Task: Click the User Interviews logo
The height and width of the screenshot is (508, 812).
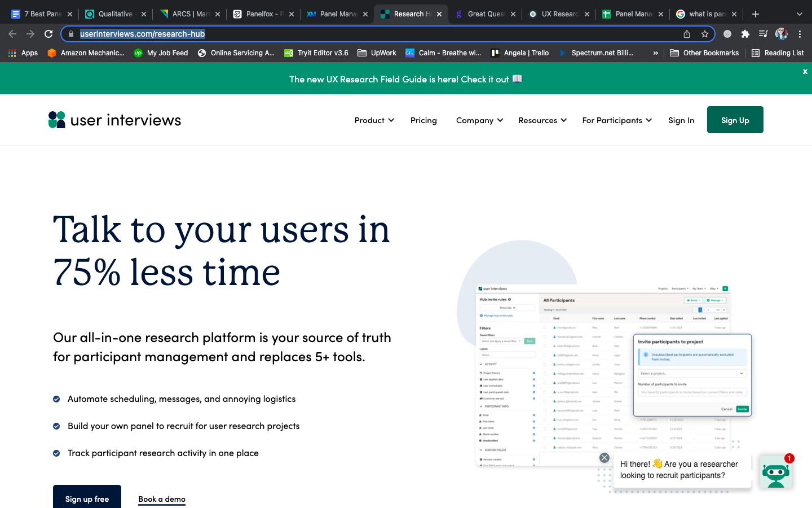Action: [x=114, y=120]
